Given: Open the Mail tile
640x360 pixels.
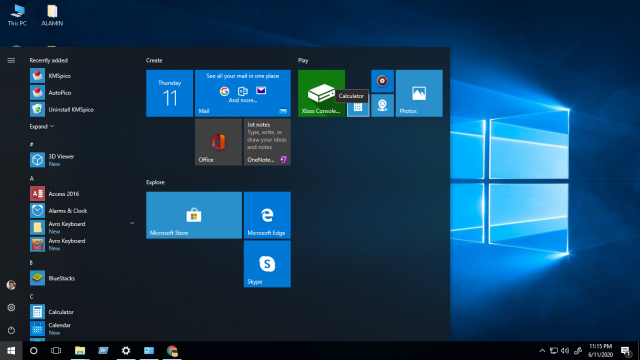Looking at the screenshot, I should coord(243,93).
